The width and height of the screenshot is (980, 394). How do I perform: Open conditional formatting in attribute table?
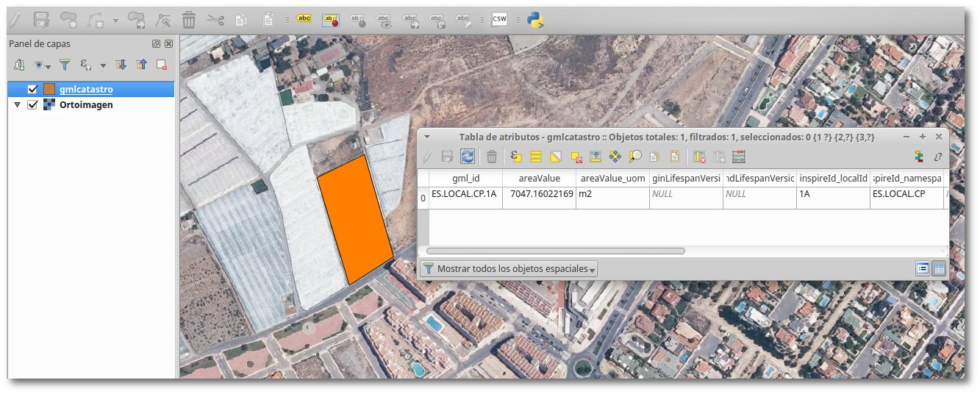coord(918,157)
